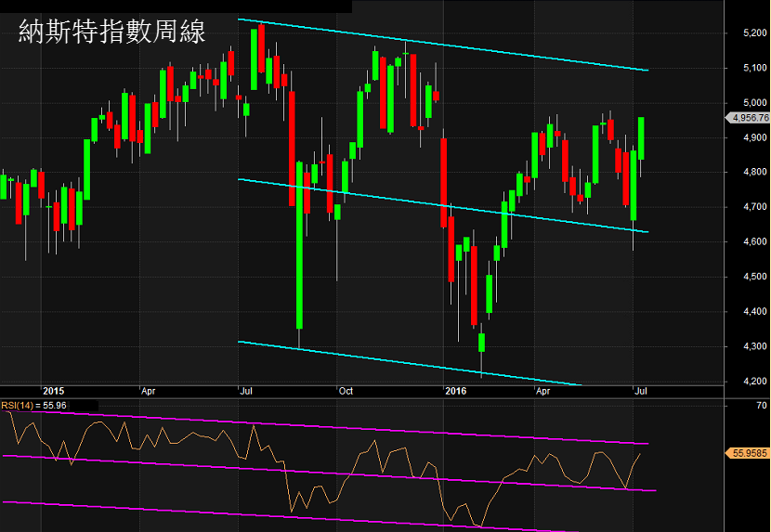Click the 5,000 price axis label
This screenshot has width=771, height=532.
[x=755, y=103]
